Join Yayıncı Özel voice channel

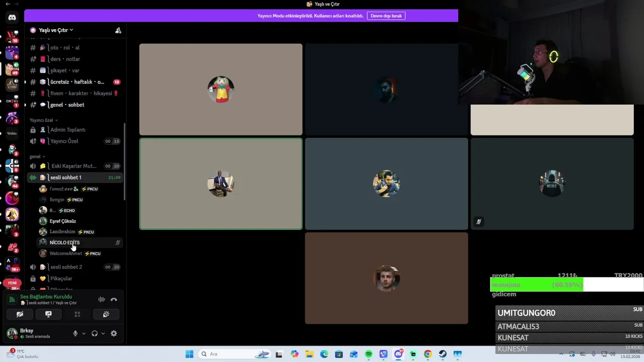pos(74,141)
